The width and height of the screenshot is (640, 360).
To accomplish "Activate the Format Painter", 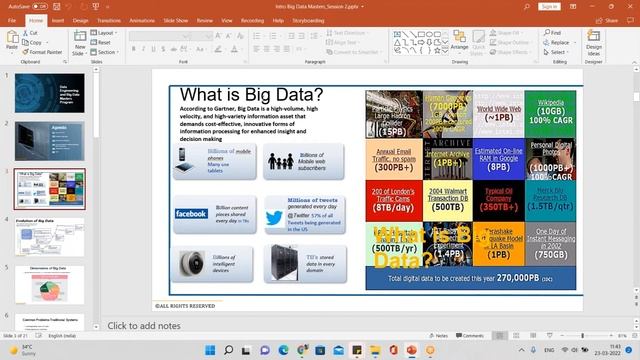I will 42,52.
